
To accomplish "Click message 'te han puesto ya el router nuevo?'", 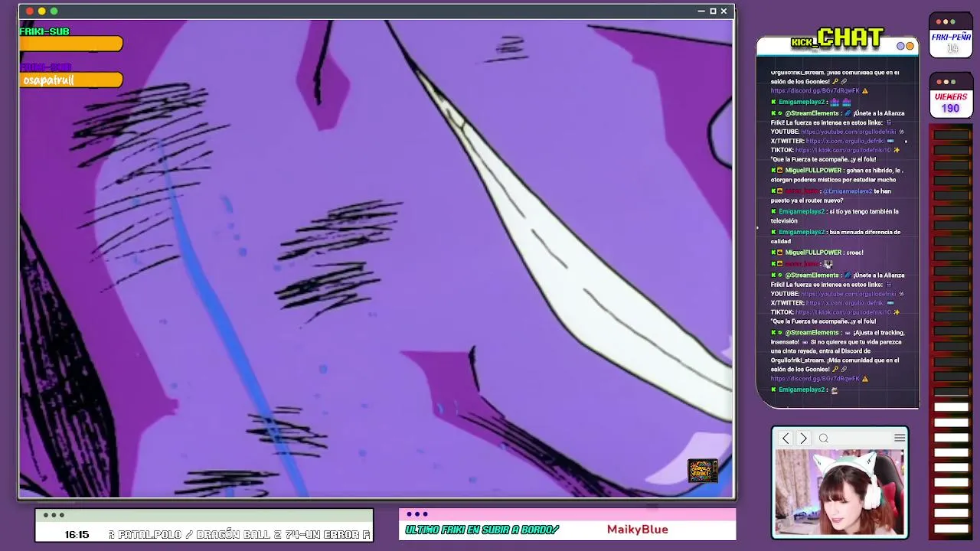I will click(831, 196).
